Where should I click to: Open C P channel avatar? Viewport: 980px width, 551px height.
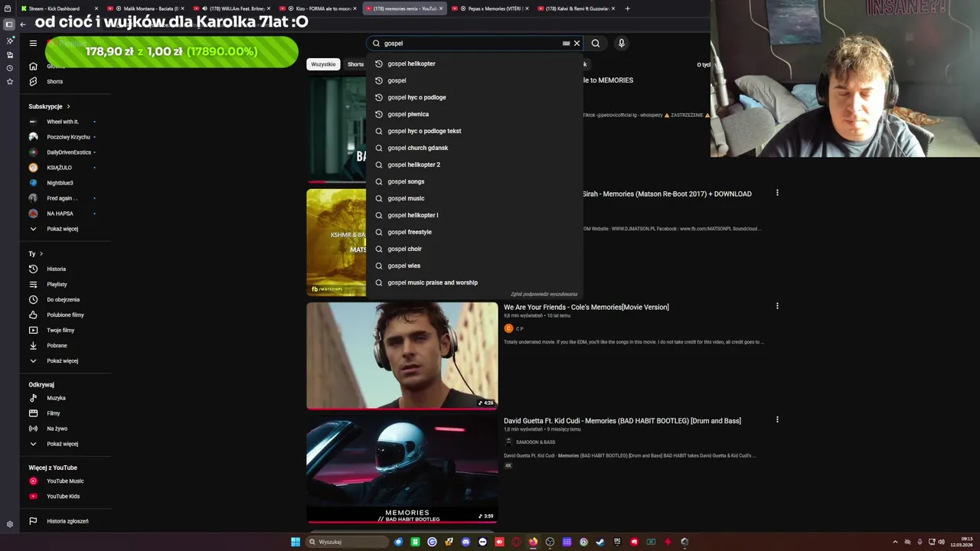(508, 328)
